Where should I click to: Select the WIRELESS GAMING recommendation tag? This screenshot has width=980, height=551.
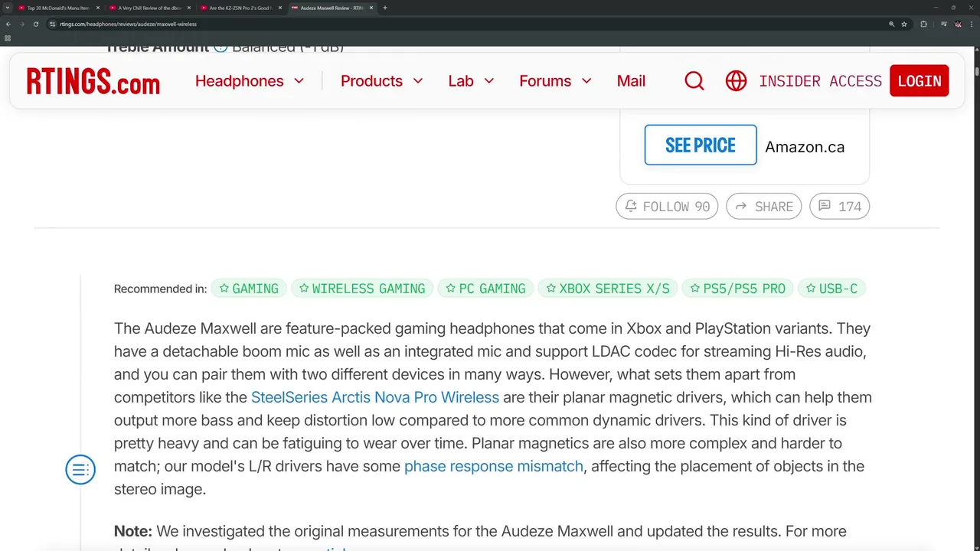tap(362, 289)
